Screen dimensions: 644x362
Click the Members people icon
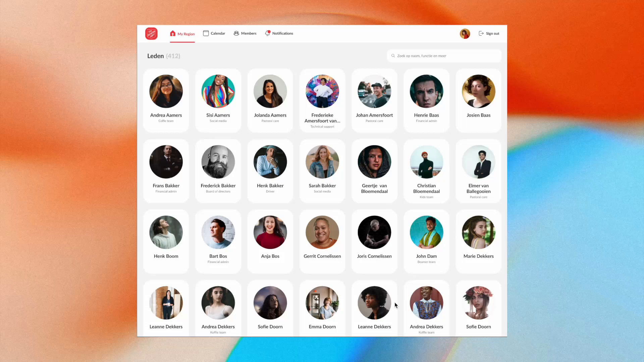[236, 33]
